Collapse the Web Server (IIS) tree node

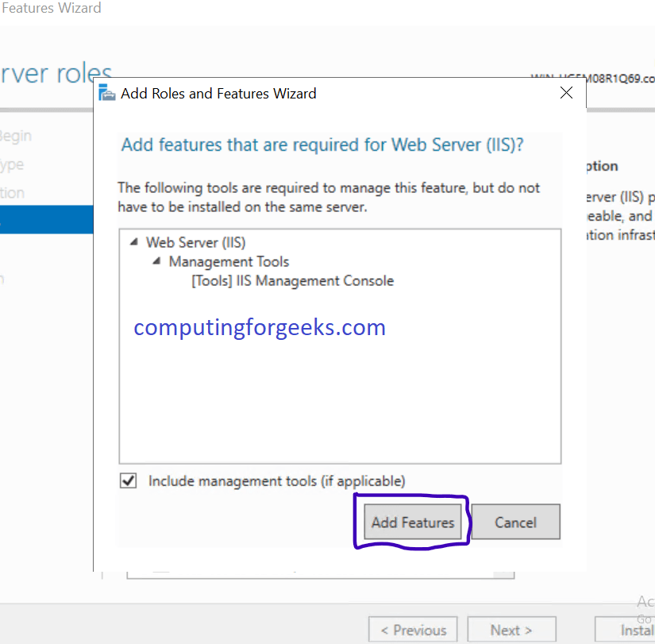click(133, 243)
